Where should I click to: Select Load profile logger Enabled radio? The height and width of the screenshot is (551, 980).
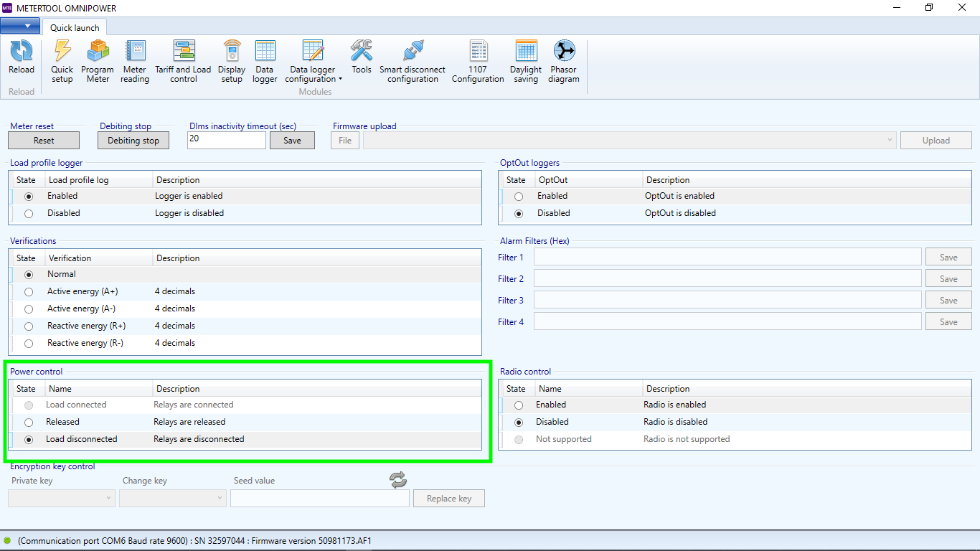(x=29, y=196)
